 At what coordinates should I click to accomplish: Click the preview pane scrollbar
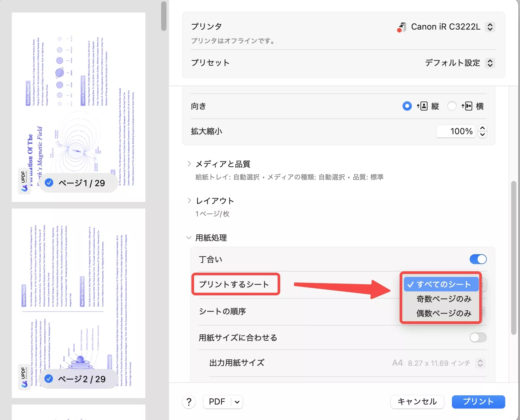[164, 16]
